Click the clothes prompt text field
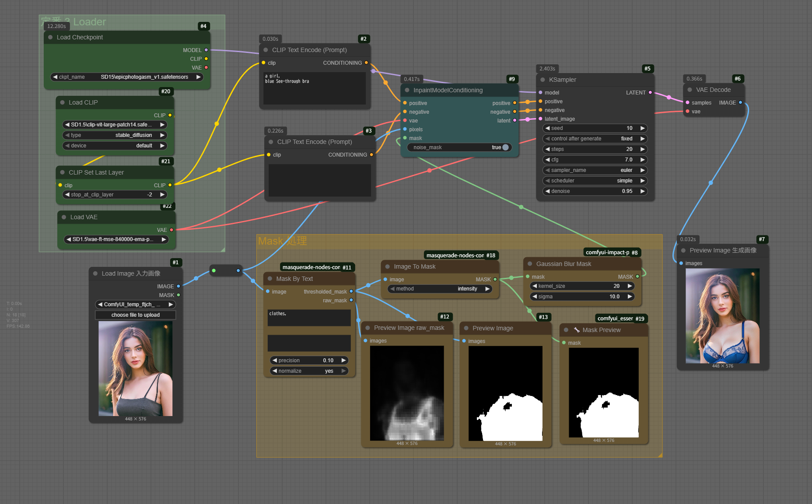The image size is (812, 504). pos(309,318)
